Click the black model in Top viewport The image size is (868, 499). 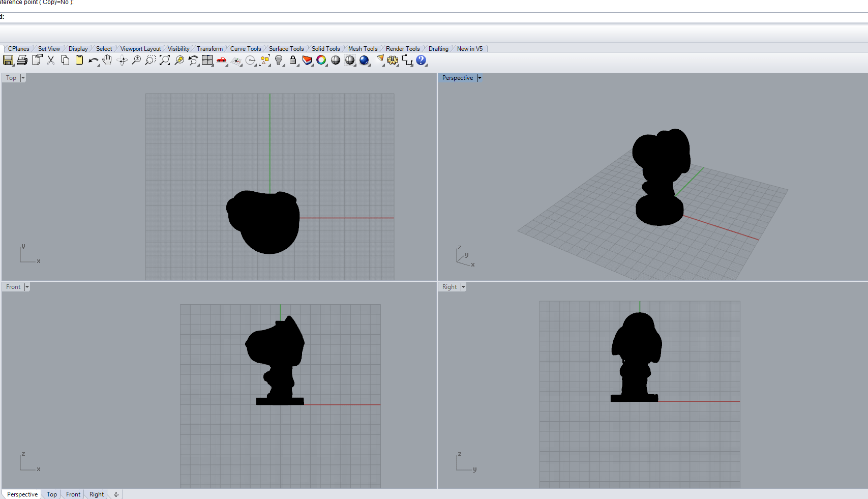[x=263, y=222]
